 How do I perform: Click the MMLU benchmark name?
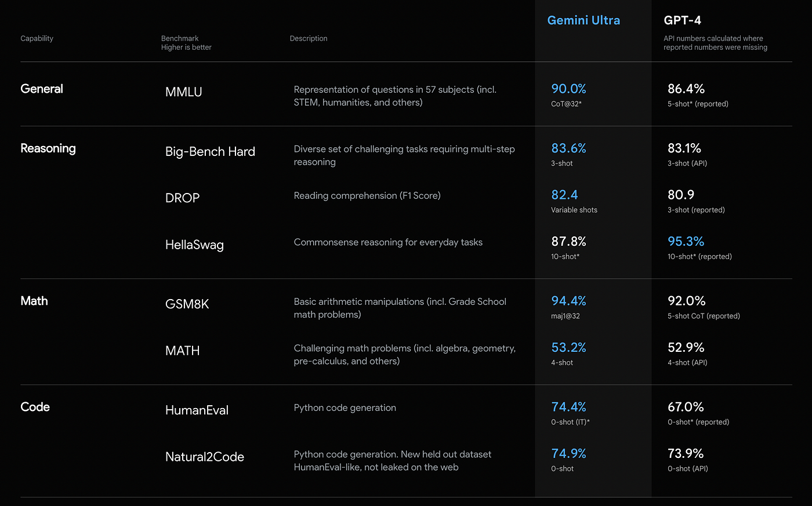pyautogui.click(x=183, y=92)
